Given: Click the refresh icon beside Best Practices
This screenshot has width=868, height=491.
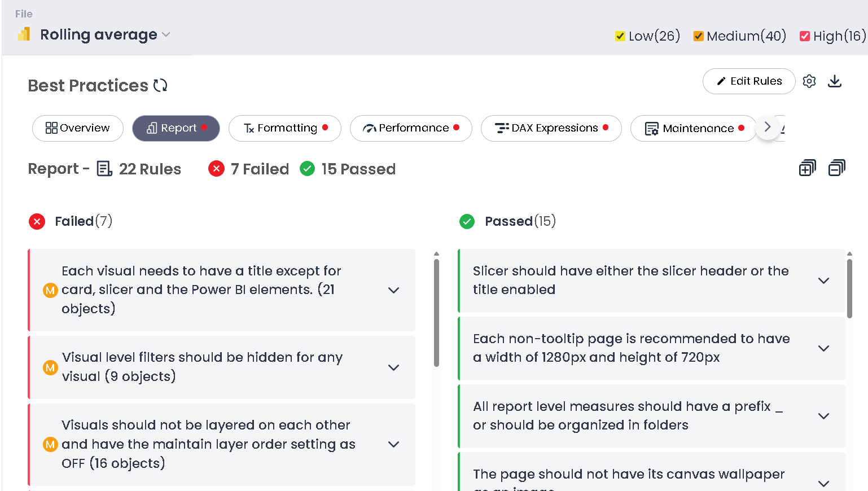Looking at the screenshot, I should (160, 85).
